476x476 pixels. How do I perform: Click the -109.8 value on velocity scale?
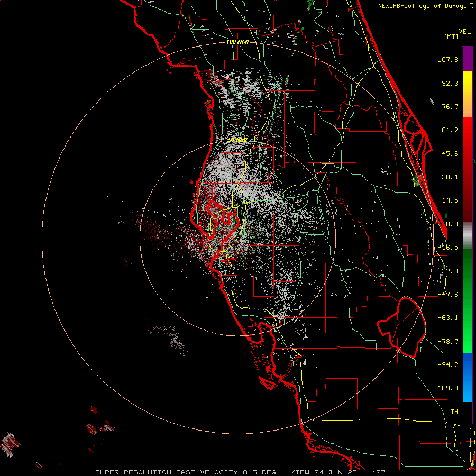point(446,388)
